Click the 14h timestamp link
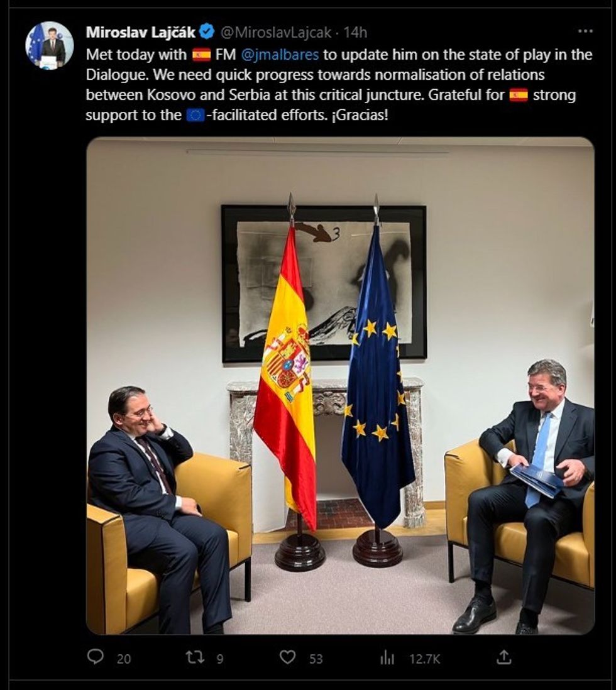The width and height of the screenshot is (616, 690). click(x=355, y=33)
